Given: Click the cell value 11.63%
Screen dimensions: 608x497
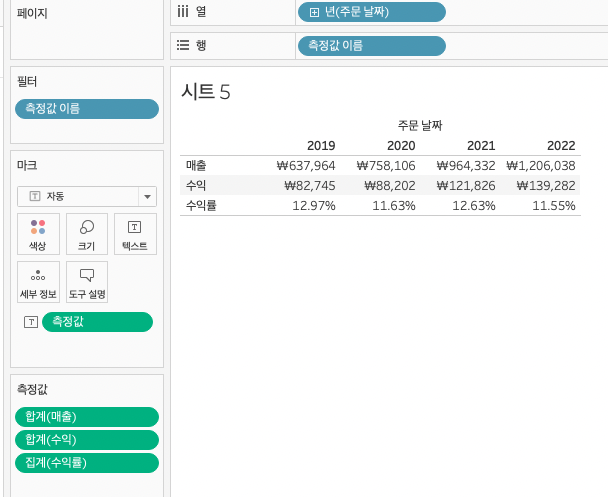Looking at the screenshot, I should pyautogui.click(x=394, y=205).
